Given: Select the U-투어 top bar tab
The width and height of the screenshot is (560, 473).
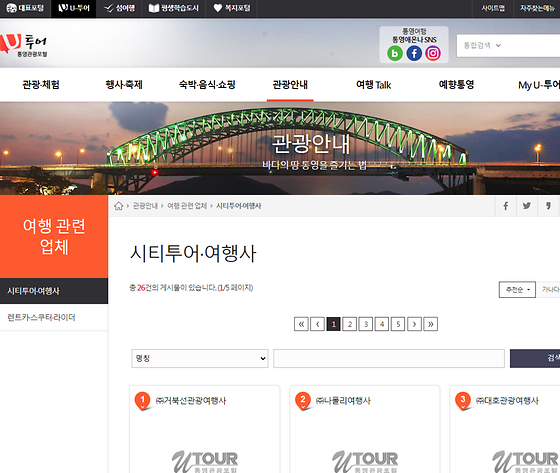Looking at the screenshot, I should 74,8.
